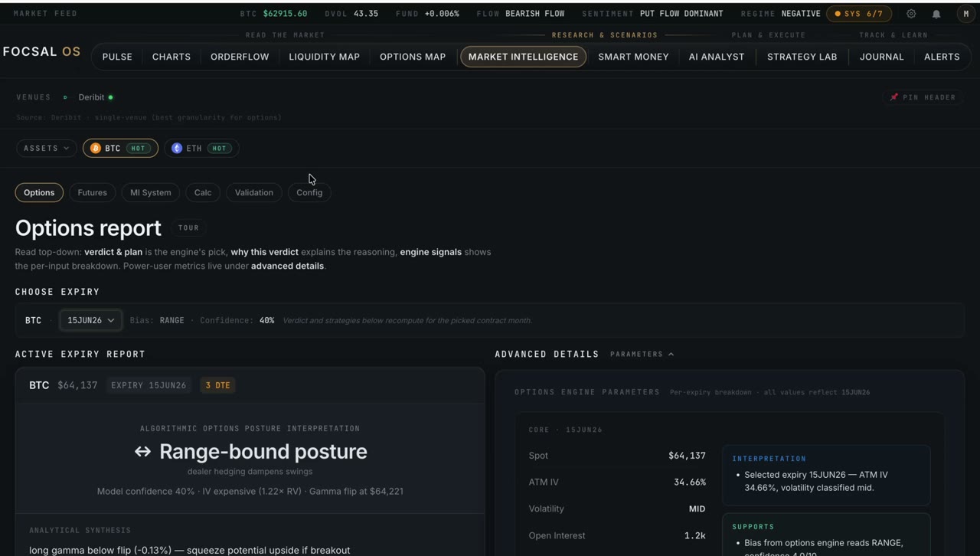Open the Charts tab

tap(171, 57)
